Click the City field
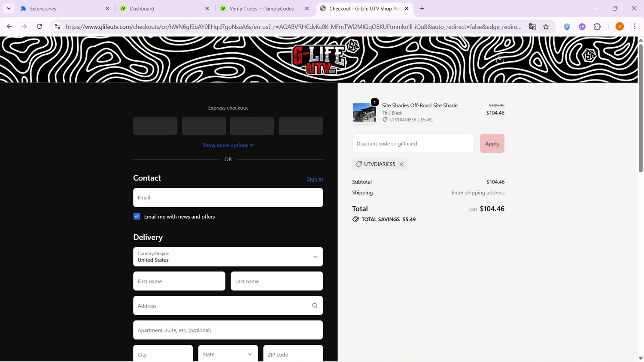This screenshot has height=362, width=644. tap(163, 354)
